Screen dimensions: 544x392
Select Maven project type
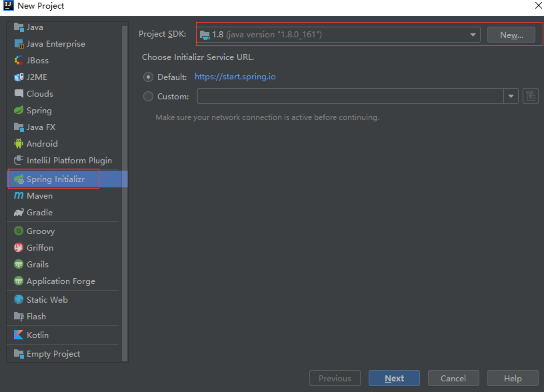pyautogui.click(x=64, y=195)
